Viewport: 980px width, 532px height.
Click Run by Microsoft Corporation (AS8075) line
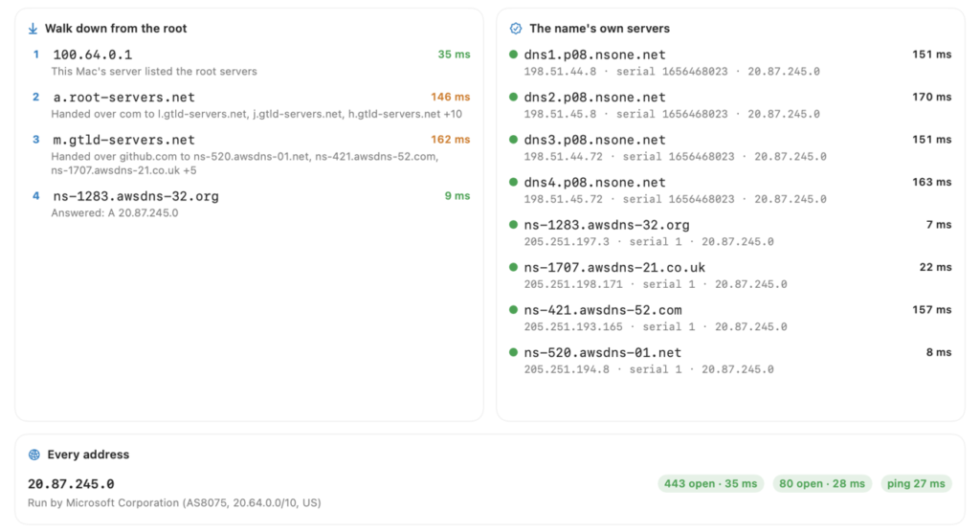click(174, 502)
